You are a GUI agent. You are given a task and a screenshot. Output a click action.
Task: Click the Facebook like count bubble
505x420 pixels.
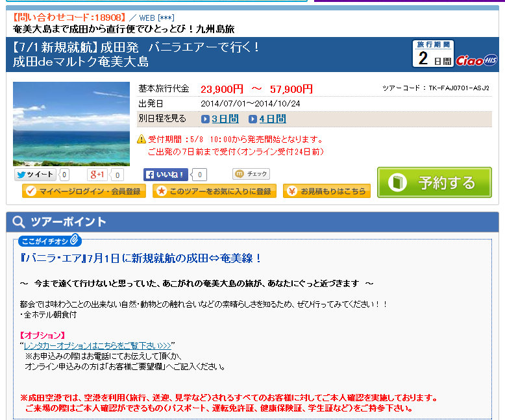click(x=199, y=175)
